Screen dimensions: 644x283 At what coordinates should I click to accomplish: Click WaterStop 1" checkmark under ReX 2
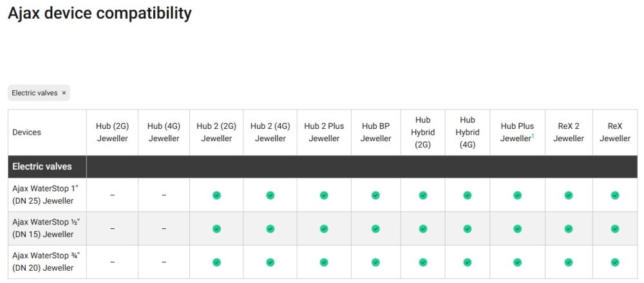click(x=569, y=195)
